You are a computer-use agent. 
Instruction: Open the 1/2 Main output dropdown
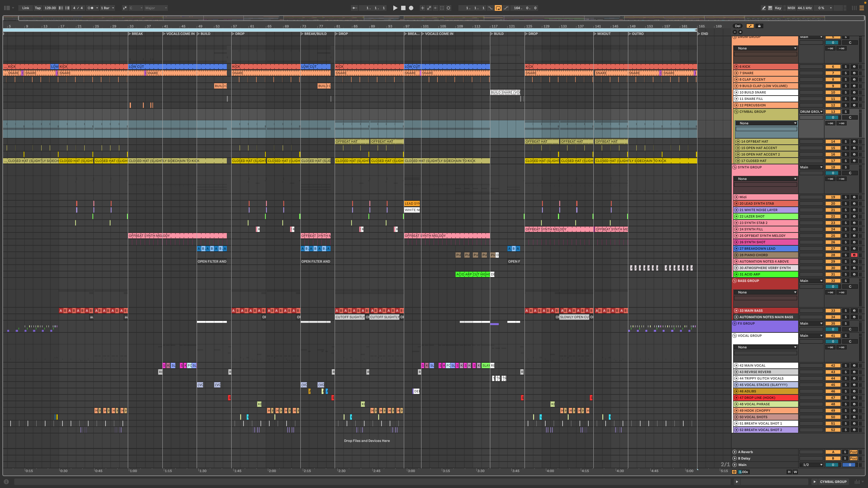811,465
